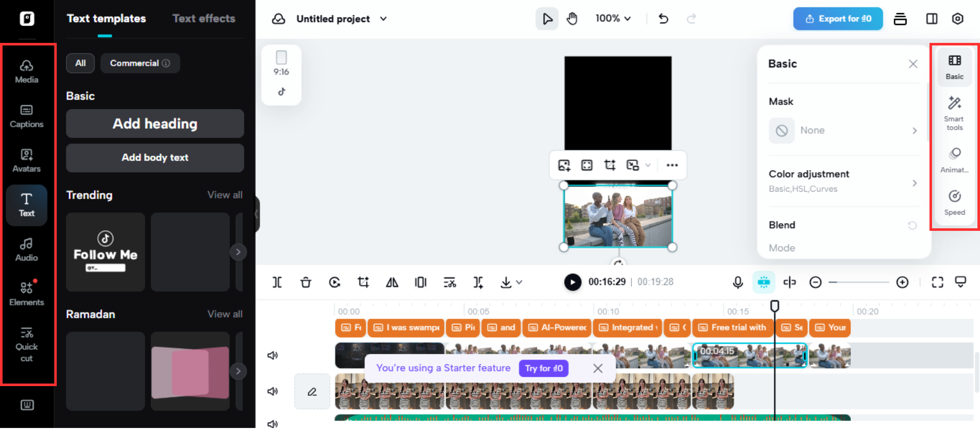Fit timeline to screen icon
This screenshot has height=429, width=980.
pyautogui.click(x=938, y=282)
